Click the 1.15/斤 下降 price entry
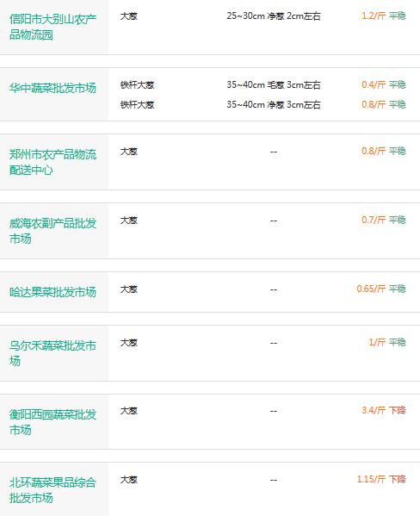The height and width of the screenshot is (516, 420). (381, 479)
